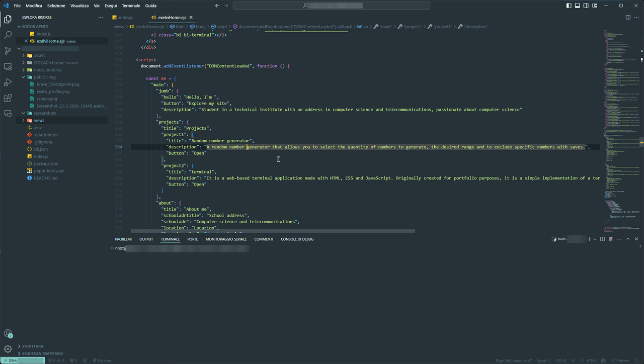Click the editor horizontal scrollbar
The width and height of the screenshot is (644, 364).
pos(273,231)
